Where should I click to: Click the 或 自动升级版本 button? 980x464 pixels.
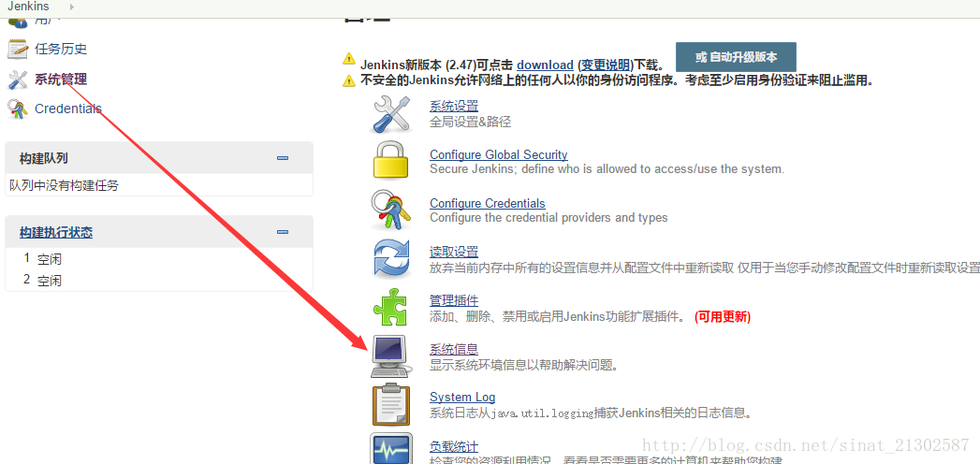tap(736, 57)
